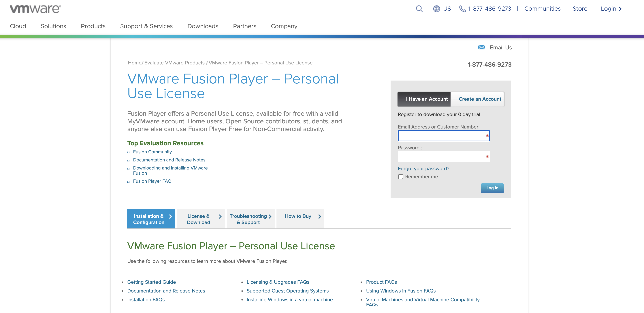Enable the Remember me checkbox

tap(400, 177)
